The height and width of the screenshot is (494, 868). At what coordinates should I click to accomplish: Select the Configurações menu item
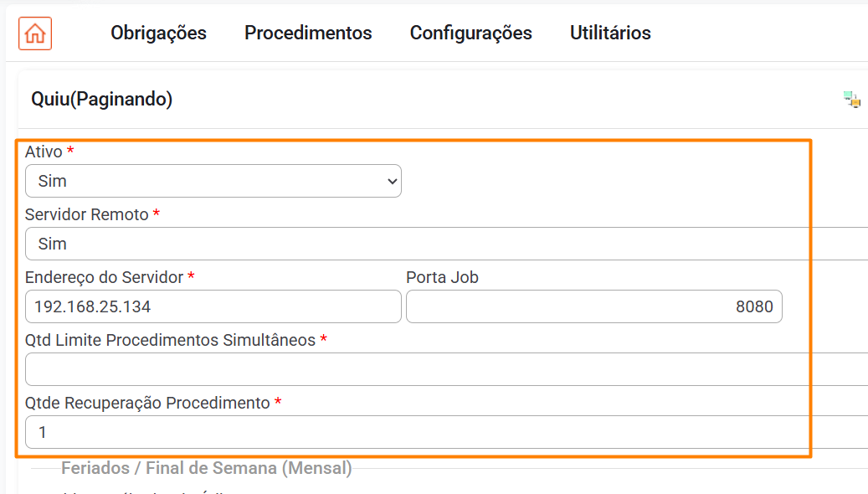coord(470,33)
